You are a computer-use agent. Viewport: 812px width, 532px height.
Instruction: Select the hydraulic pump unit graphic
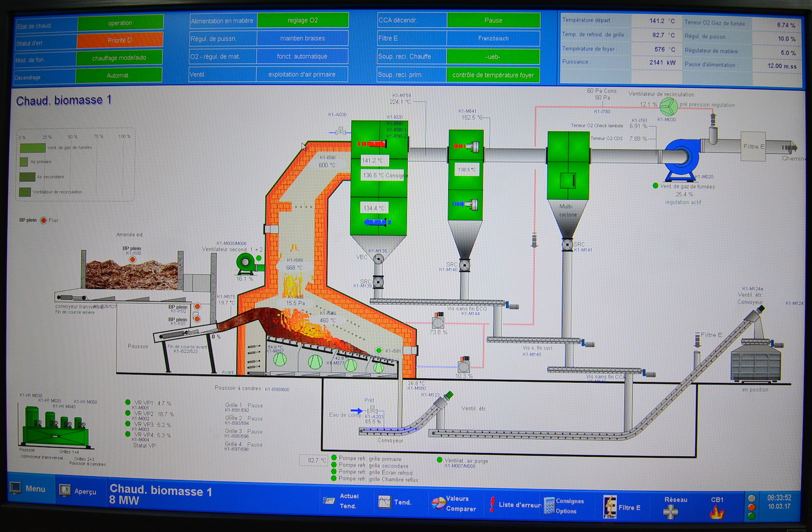[54, 428]
